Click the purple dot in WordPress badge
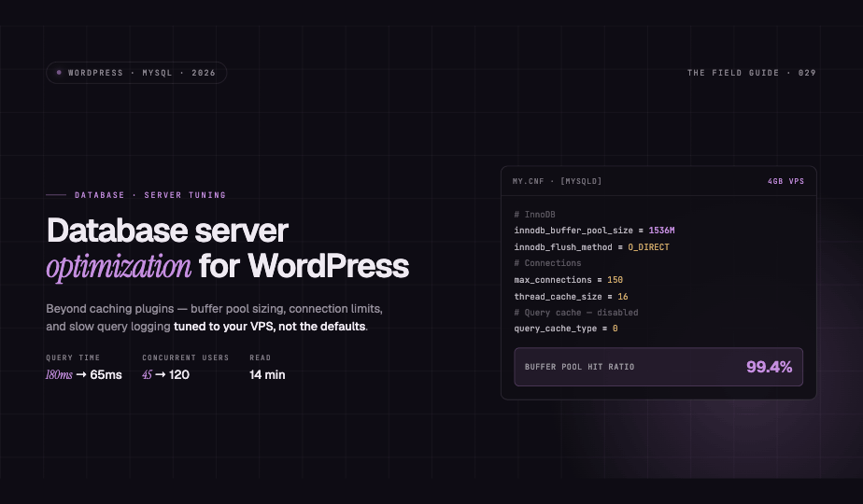The width and height of the screenshot is (863, 504). (59, 73)
